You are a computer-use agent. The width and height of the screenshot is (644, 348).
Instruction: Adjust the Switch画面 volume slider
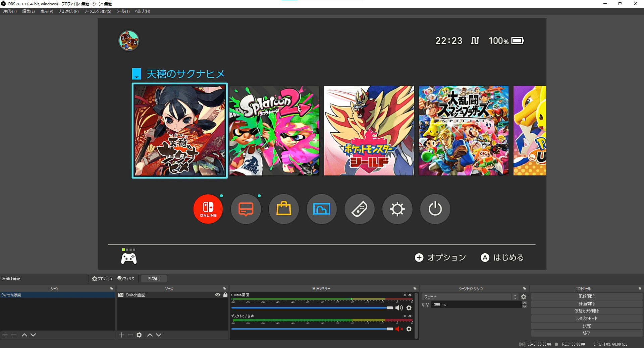(x=390, y=307)
